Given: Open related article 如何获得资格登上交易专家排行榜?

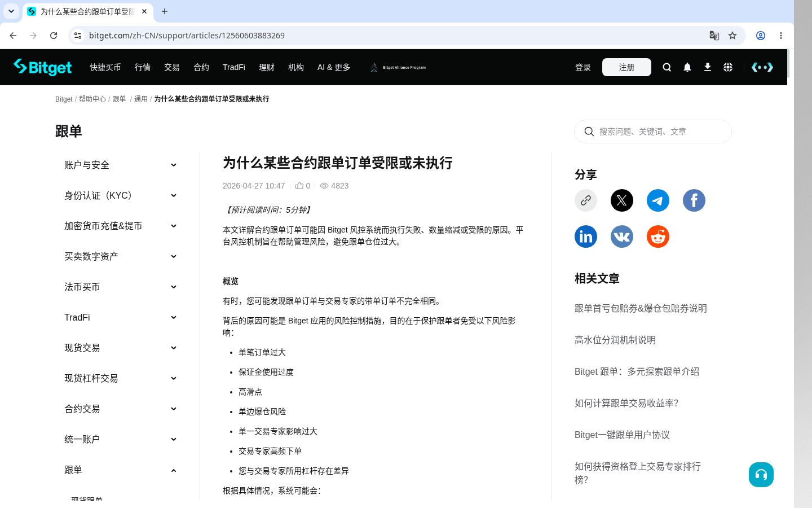Looking at the screenshot, I should [638, 473].
